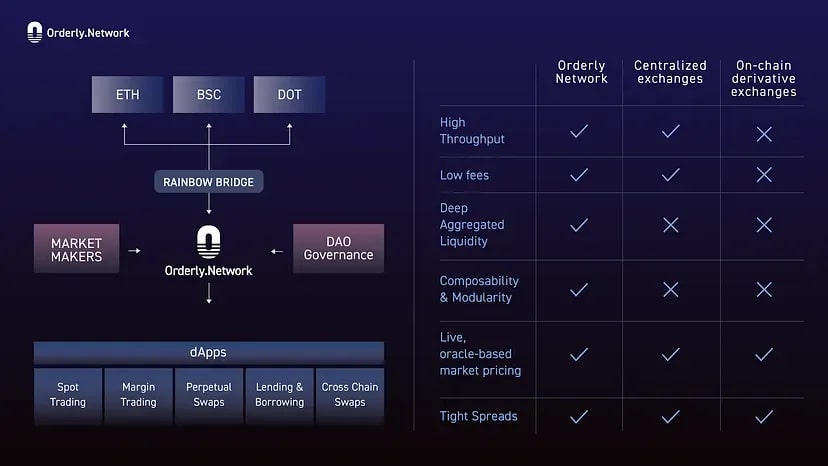
Task: Click Centralized exchanges checkmark for oracle-based pricing
Action: pos(671,354)
